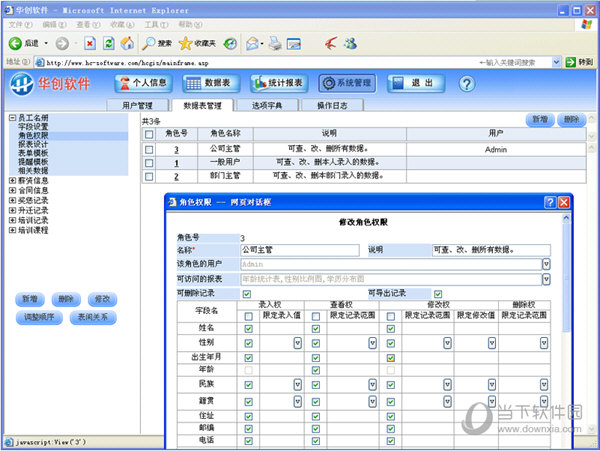This screenshot has width=600, height=451.
Task: Tick the select-all checkbox in roles table header
Action: [149, 134]
